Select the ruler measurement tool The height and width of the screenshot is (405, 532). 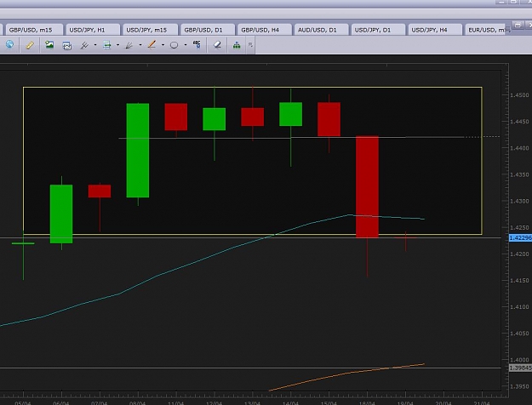point(30,45)
